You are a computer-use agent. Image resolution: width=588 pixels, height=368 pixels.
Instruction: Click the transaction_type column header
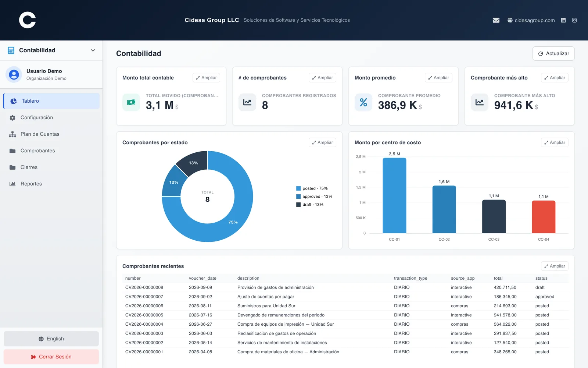click(x=410, y=278)
